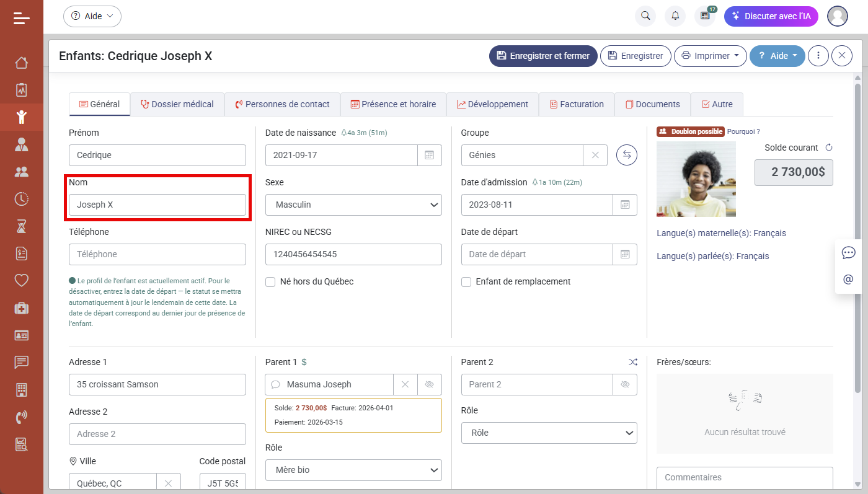868x494 pixels.
Task: Open the groups/people icon in the sidebar
Action: [22, 172]
